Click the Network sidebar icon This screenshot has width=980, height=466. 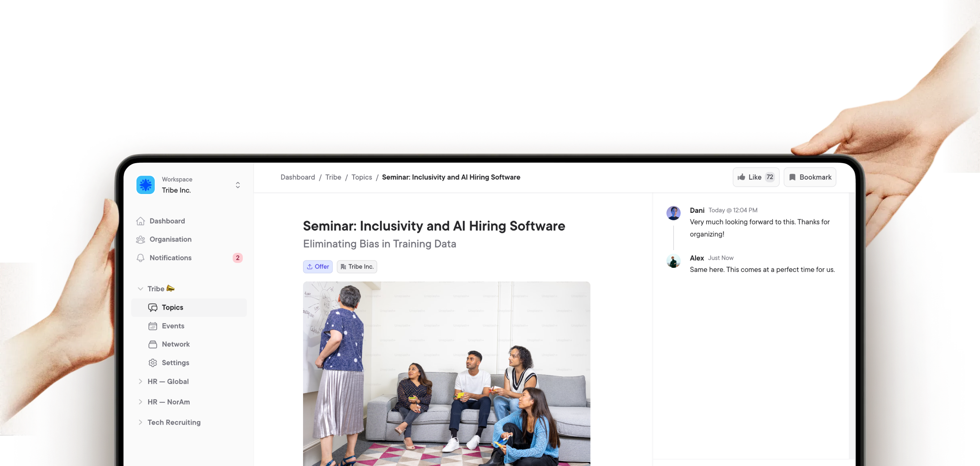coord(153,344)
